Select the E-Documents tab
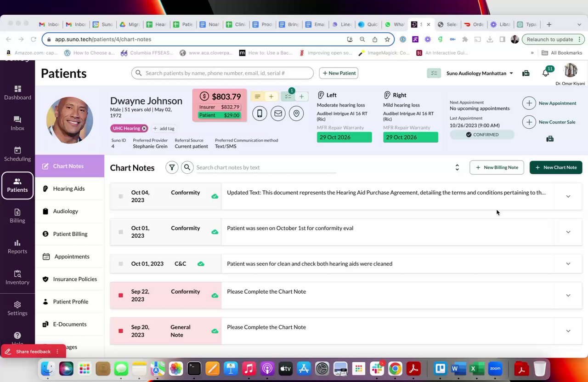Screen dimensions: 588x382 (69, 324)
